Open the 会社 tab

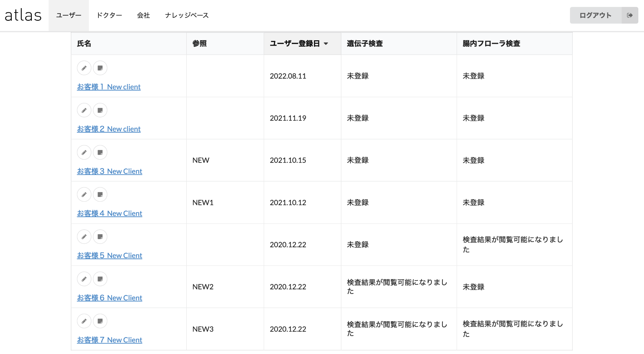tap(143, 15)
